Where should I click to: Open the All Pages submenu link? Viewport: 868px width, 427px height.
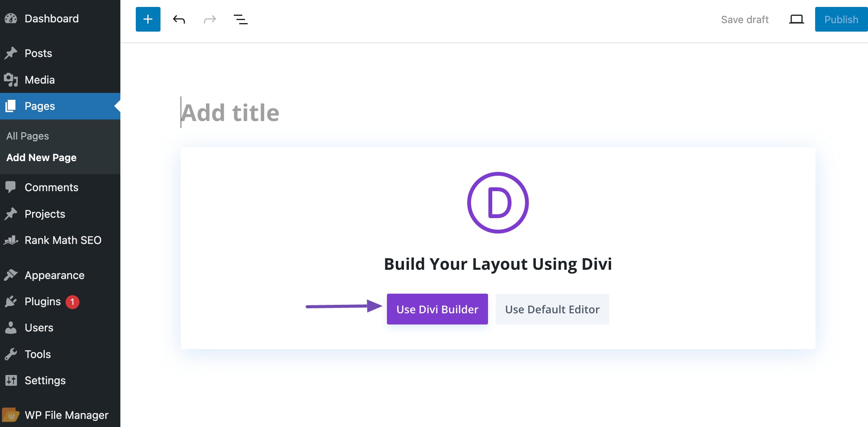[x=28, y=136]
